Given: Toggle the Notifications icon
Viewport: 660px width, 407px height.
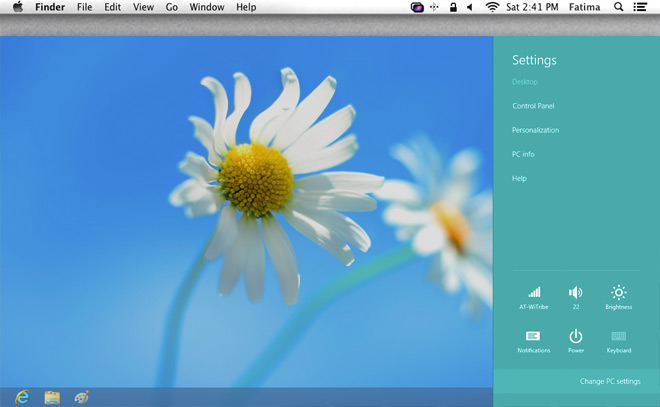Looking at the screenshot, I should (x=533, y=337).
